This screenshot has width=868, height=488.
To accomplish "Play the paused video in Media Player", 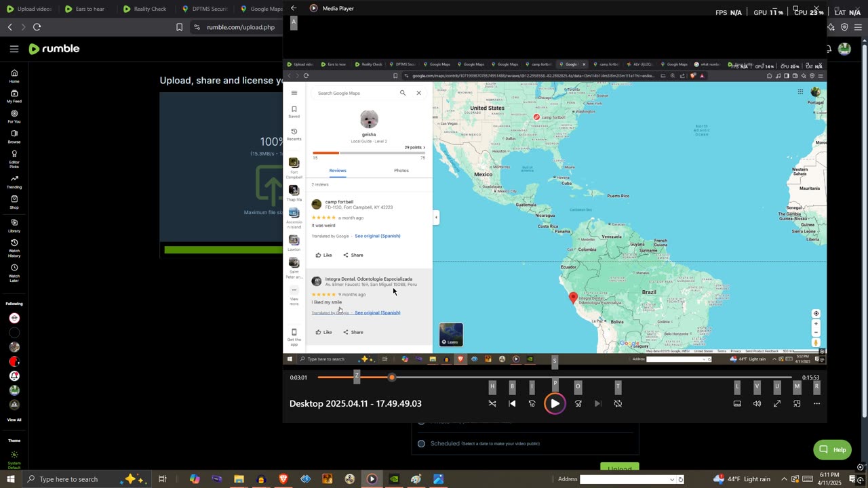I will pos(555,403).
